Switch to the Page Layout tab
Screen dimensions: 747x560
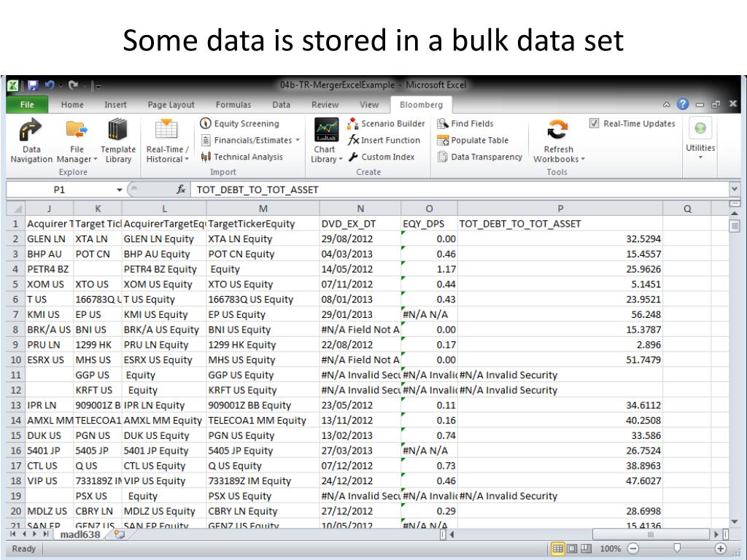171,105
